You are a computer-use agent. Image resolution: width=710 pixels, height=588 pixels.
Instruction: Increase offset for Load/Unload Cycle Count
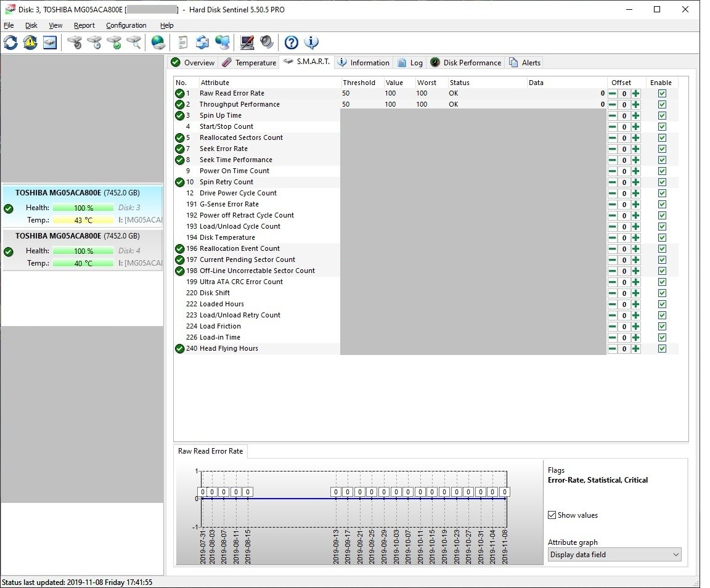[x=636, y=226]
